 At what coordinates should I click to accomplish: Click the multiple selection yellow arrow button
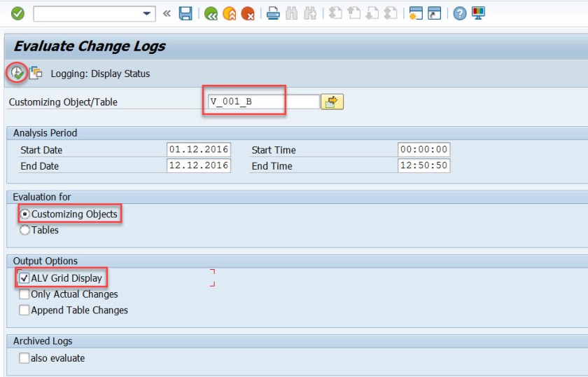click(x=332, y=102)
